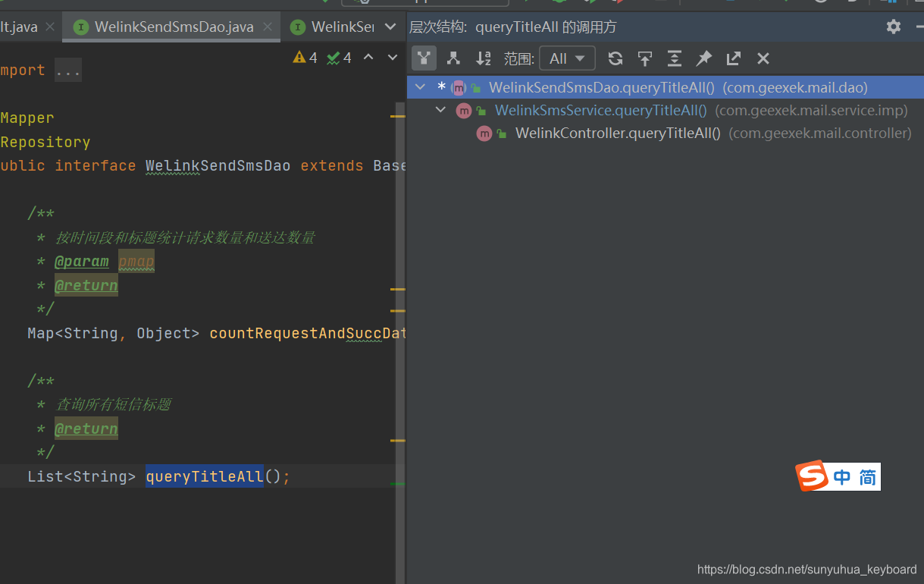Screen dimensions: 924x584
Task: Collapse WelinkSmsService.queryTitleAll() tree node
Action: [440, 111]
